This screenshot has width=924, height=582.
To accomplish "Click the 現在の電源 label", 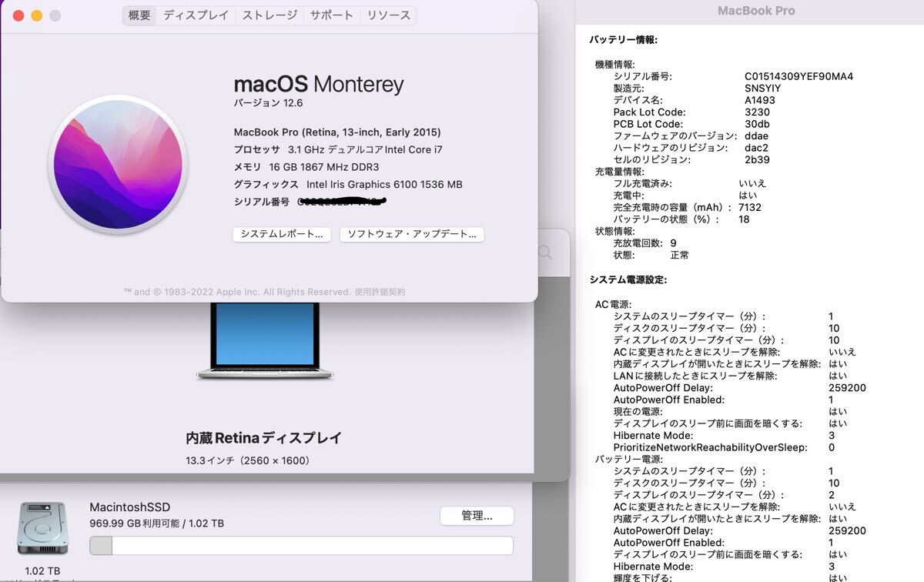I will coord(638,412).
